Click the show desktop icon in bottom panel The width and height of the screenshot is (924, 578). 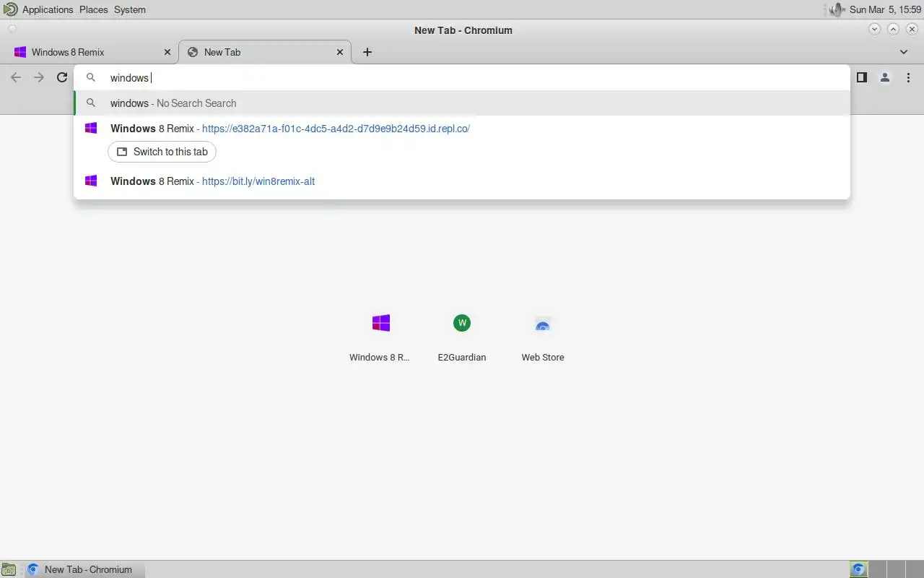click(x=8, y=569)
